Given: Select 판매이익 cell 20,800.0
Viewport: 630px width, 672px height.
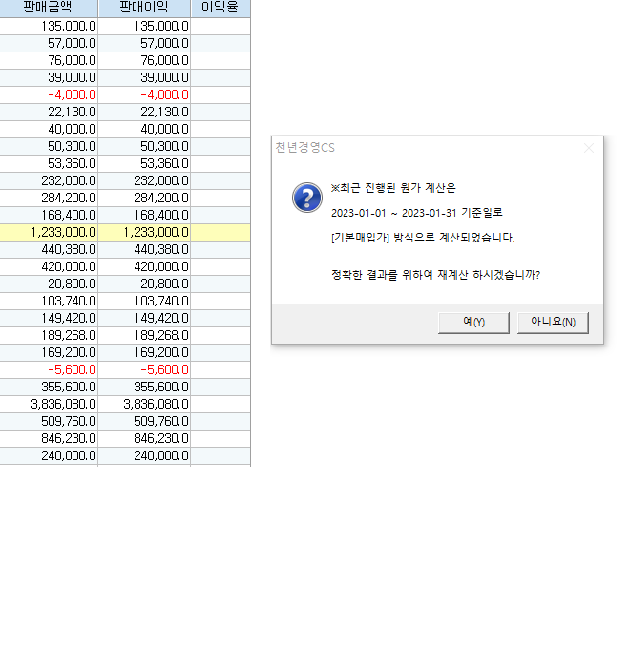Looking at the screenshot, I should click(144, 283).
